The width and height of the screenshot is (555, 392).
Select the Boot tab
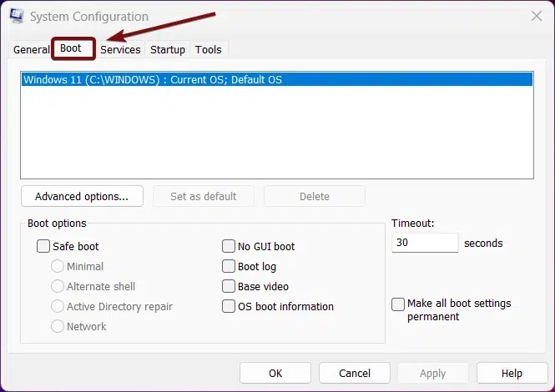coord(73,48)
